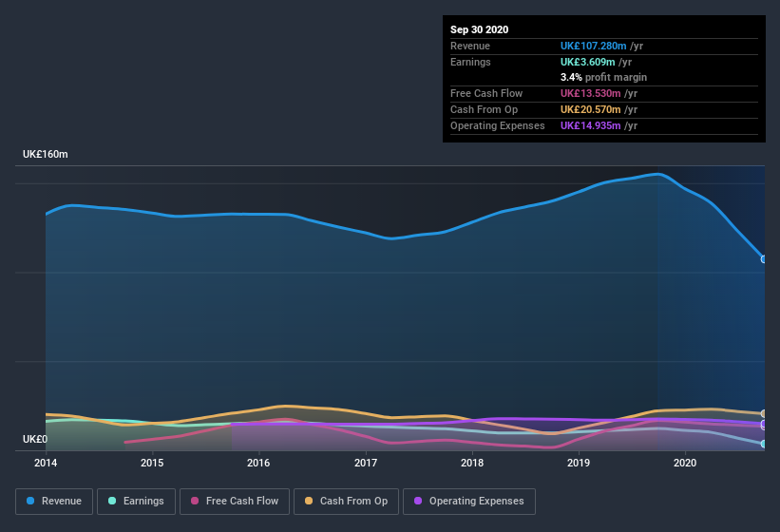Select the 2017 x-axis year label

pos(366,463)
